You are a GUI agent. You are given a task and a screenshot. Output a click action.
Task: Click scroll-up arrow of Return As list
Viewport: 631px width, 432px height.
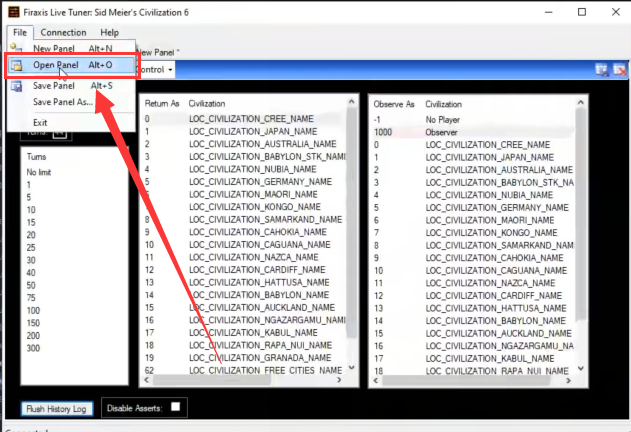(x=351, y=102)
